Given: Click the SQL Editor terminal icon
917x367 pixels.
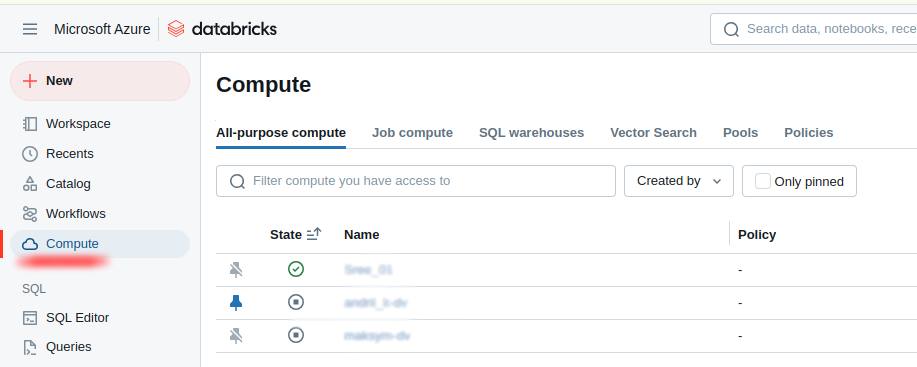Looking at the screenshot, I should point(29,318).
